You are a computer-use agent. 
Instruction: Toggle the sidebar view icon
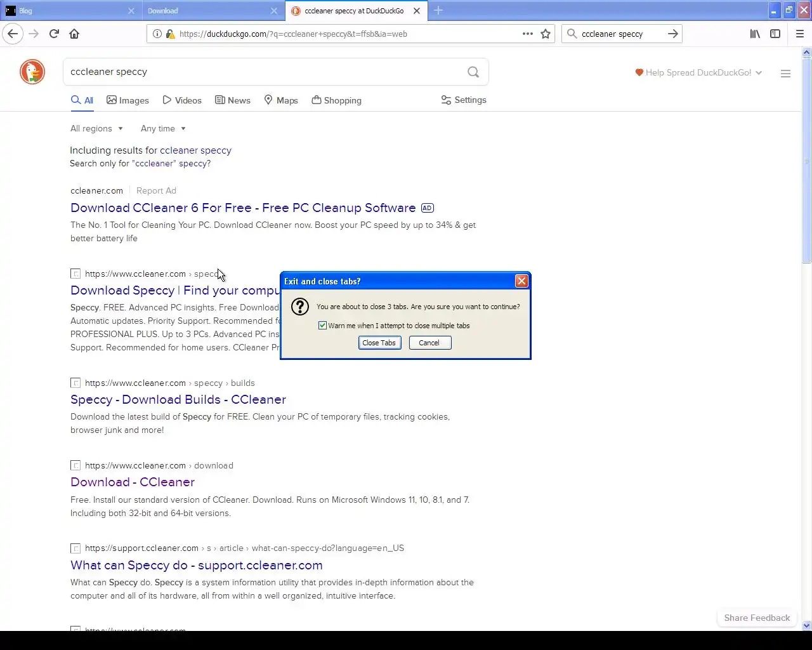pyautogui.click(x=775, y=34)
